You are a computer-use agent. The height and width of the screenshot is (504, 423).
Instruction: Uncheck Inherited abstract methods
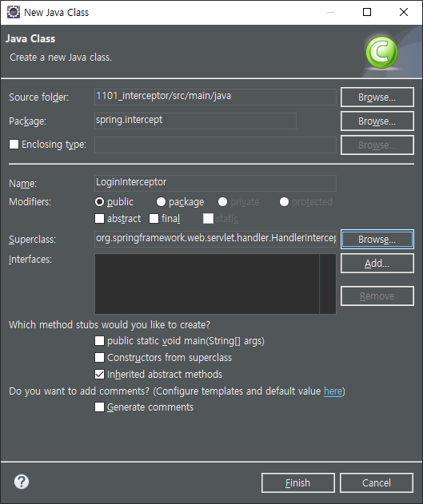point(99,374)
